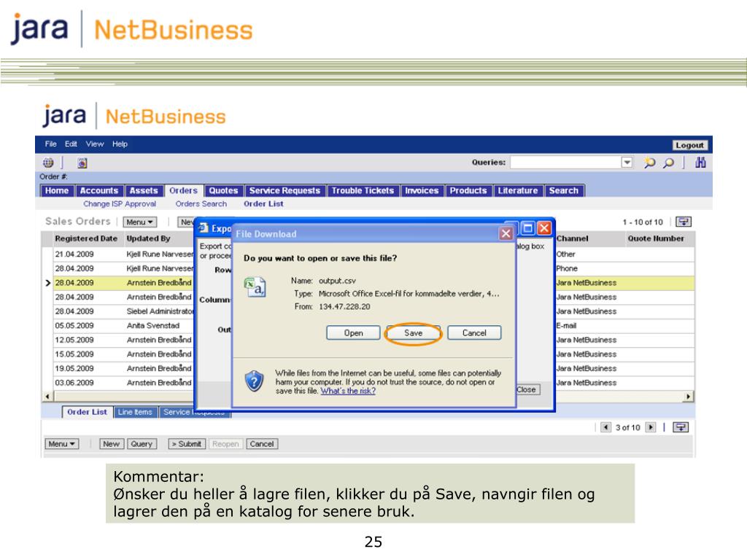Click Quote Number column header
Image resolution: width=747 pixels, height=560 pixels.
point(656,238)
